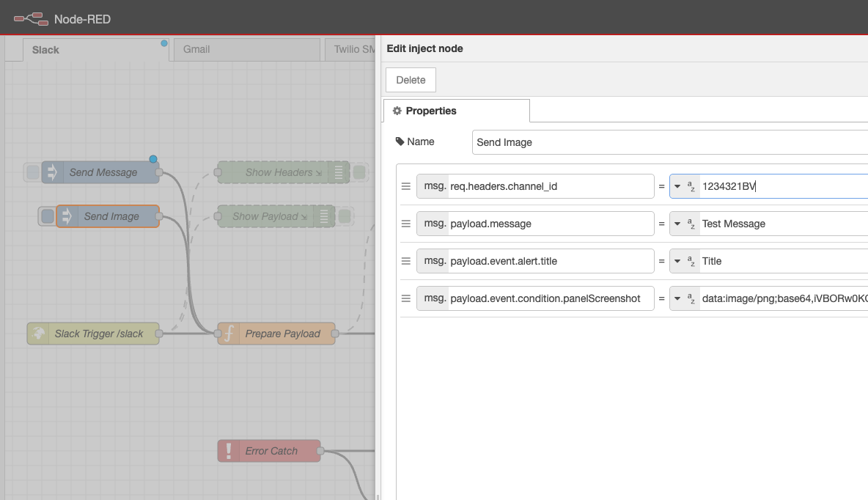Switch to the Slack flow tab
The width and height of the screenshot is (868, 500).
coord(96,50)
